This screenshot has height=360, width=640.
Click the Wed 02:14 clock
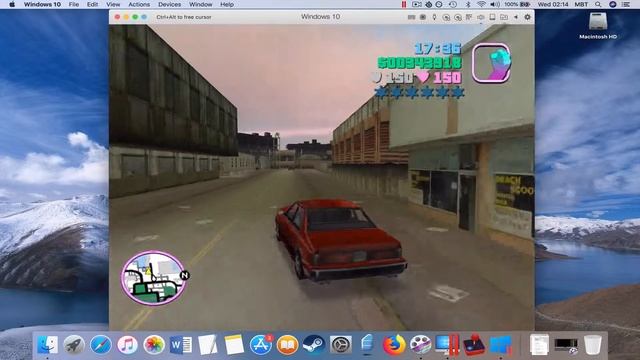(553, 4)
